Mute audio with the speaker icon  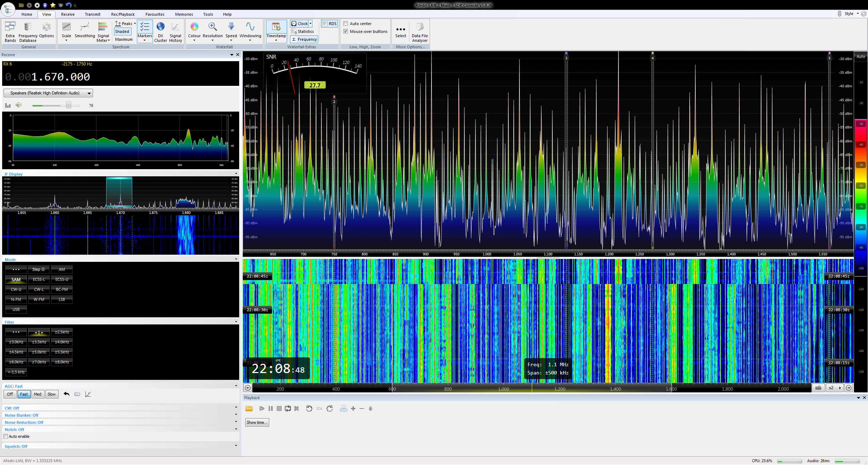click(x=19, y=105)
